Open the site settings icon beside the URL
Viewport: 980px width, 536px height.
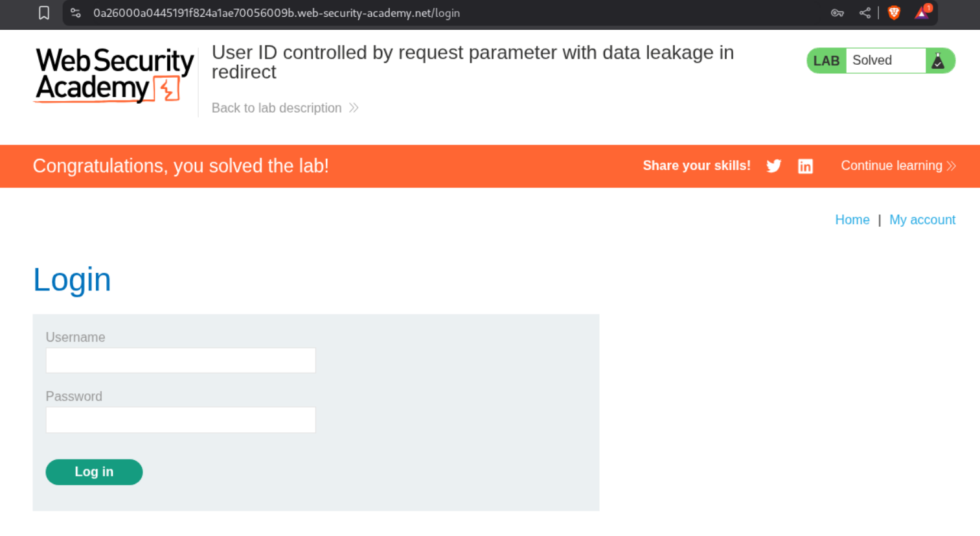(76, 13)
